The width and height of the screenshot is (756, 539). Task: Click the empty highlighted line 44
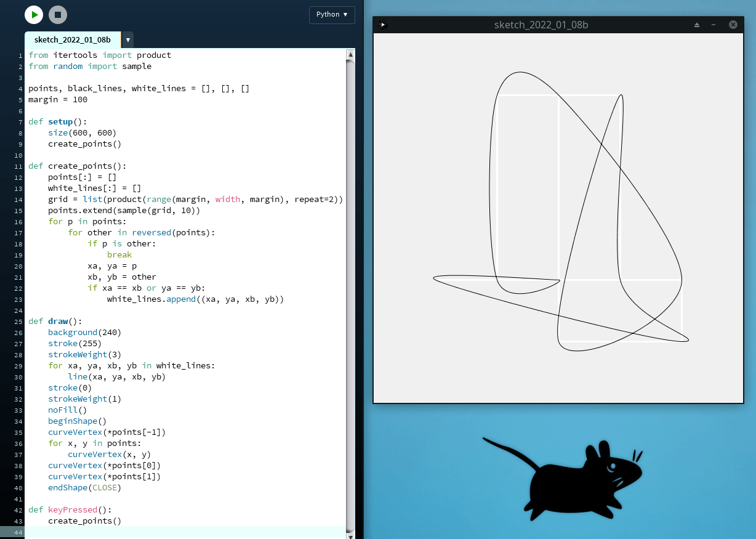pyautogui.click(x=185, y=532)
